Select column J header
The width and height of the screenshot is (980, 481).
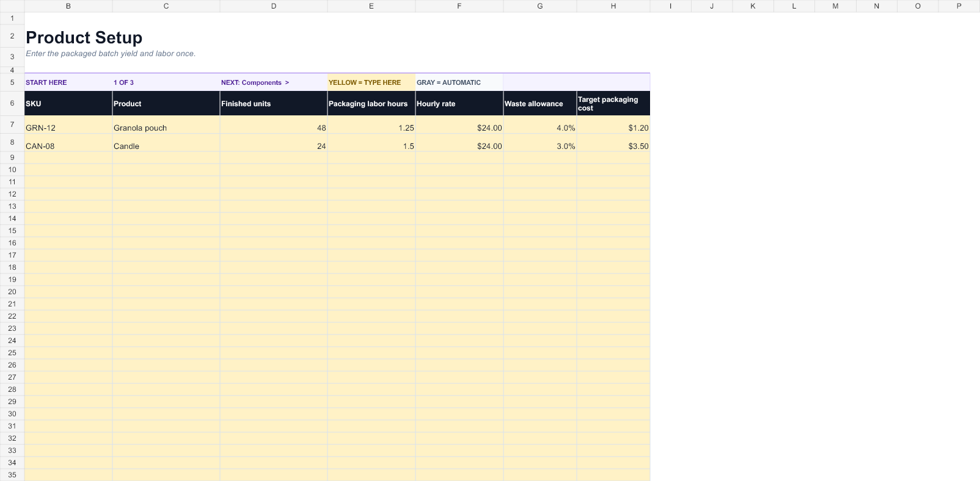712,6
